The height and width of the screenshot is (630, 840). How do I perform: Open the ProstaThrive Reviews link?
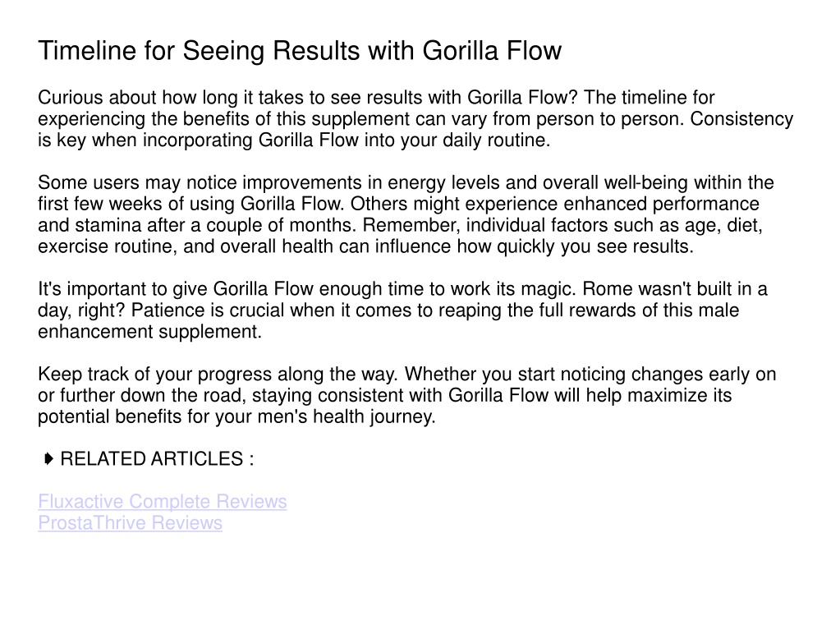[x=131, y=523]
